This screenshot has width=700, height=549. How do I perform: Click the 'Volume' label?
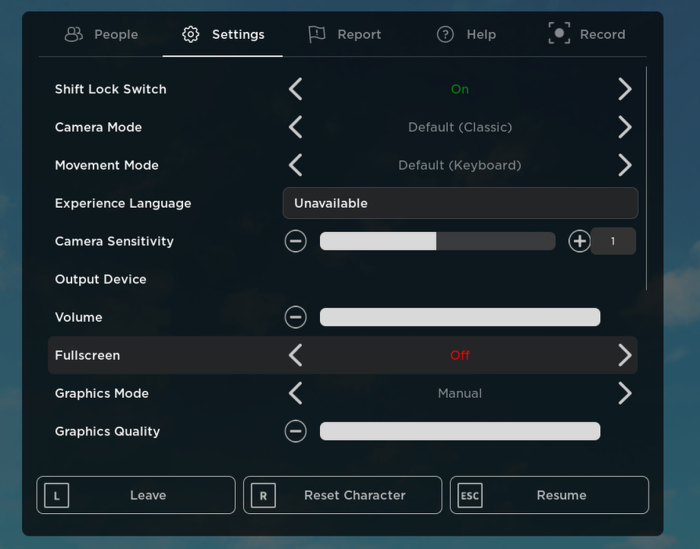click(x=79, y=317)
